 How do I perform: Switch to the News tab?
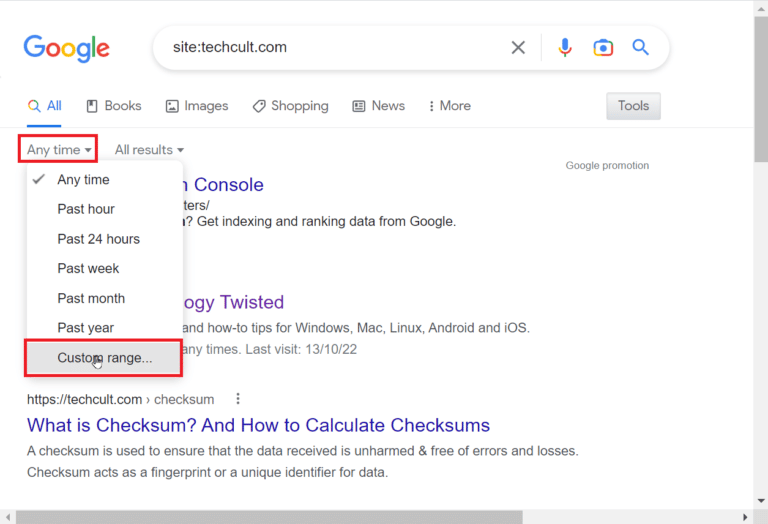click(379, 106)
